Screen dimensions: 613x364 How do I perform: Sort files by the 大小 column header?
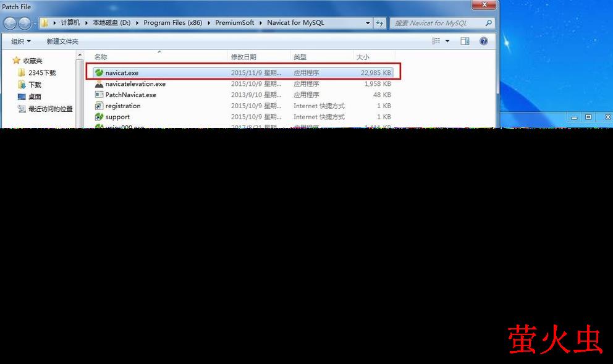click(363, 57)
